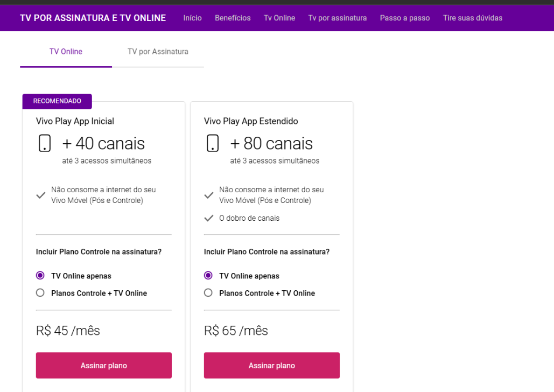This screenshot has height=392, width=554.
Task: Open 'Tire suas dúvidas' in the header
Action: point(473,18)
